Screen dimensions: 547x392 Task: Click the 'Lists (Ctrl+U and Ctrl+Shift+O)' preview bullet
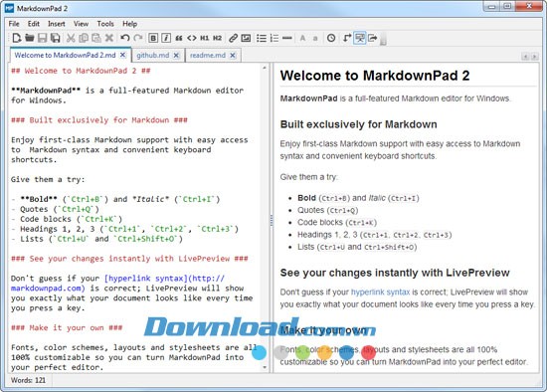tap(357, 247)
